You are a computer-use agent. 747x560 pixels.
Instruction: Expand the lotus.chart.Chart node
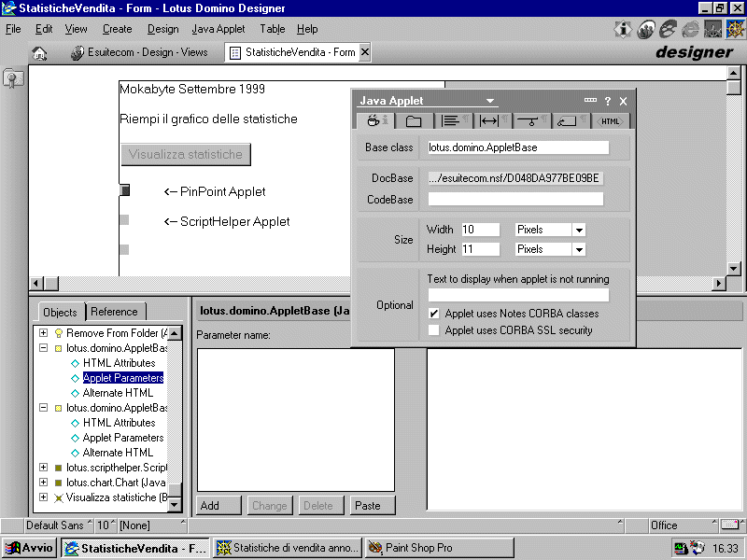[x=43, y=482]
